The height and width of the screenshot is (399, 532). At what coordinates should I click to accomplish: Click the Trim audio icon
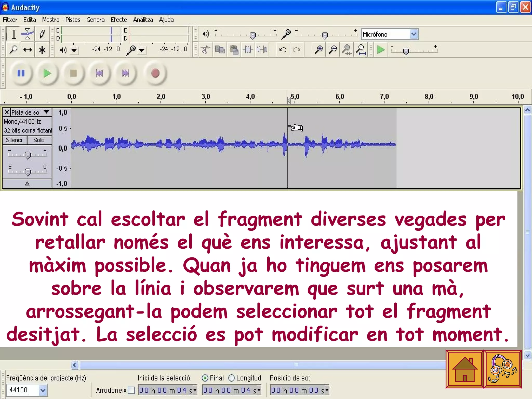click(x=248, y=49)
